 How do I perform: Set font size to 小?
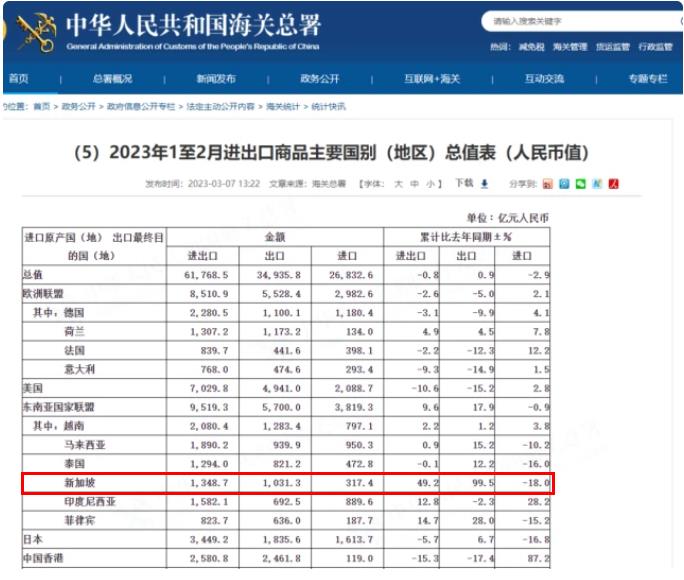pos(430,184)
